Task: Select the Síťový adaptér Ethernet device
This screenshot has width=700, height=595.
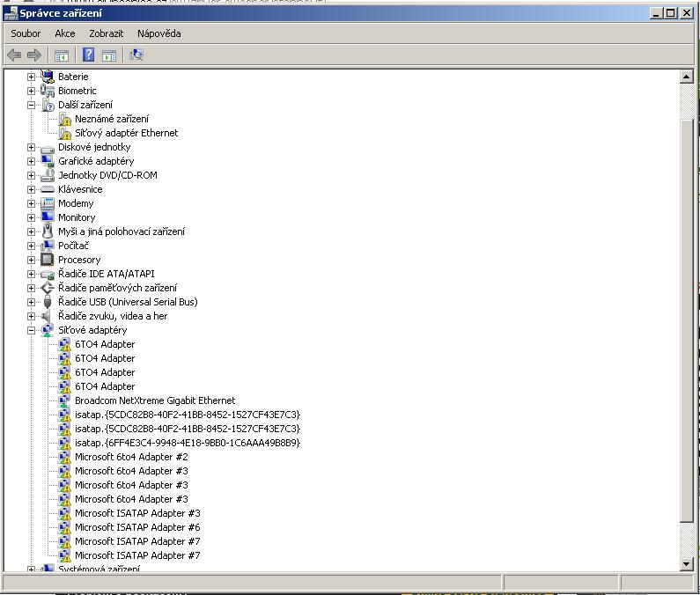Action: [x=126, y=133]
